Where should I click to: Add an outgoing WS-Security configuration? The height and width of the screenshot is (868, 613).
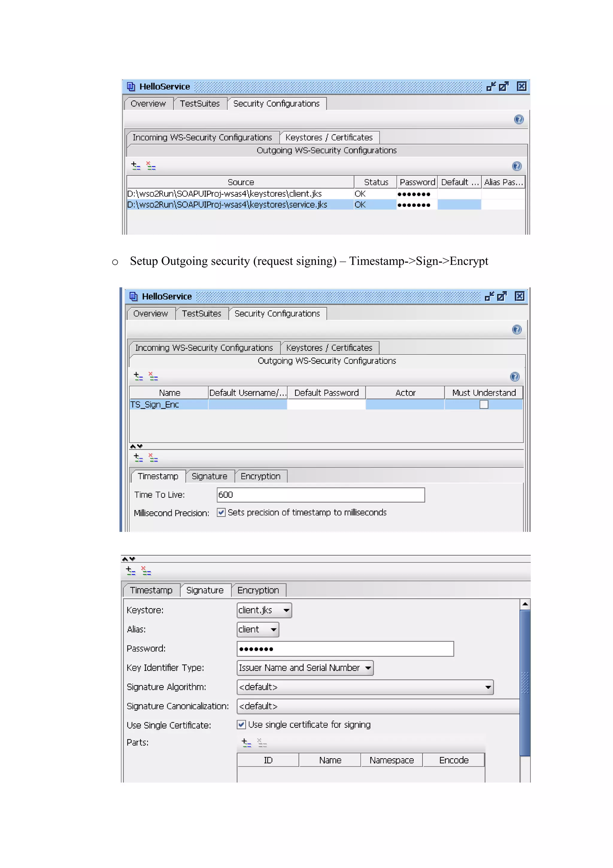[x=138, y=376]
